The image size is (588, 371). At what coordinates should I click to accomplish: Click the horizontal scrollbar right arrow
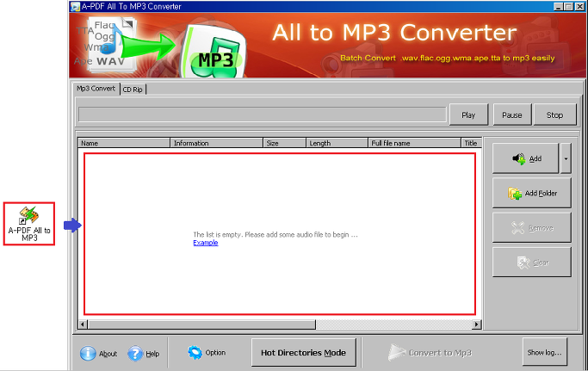click(x=477, y=325)
